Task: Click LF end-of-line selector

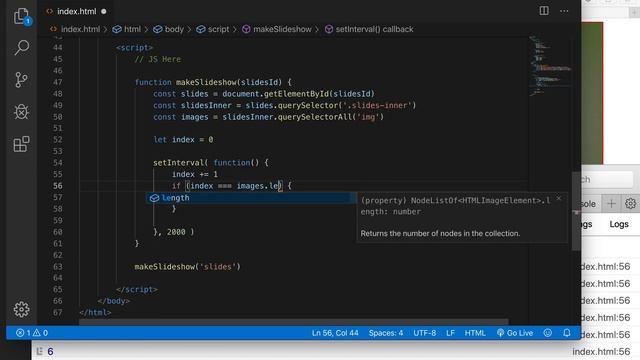Action: pyautogui.click(x=450, y=333)
